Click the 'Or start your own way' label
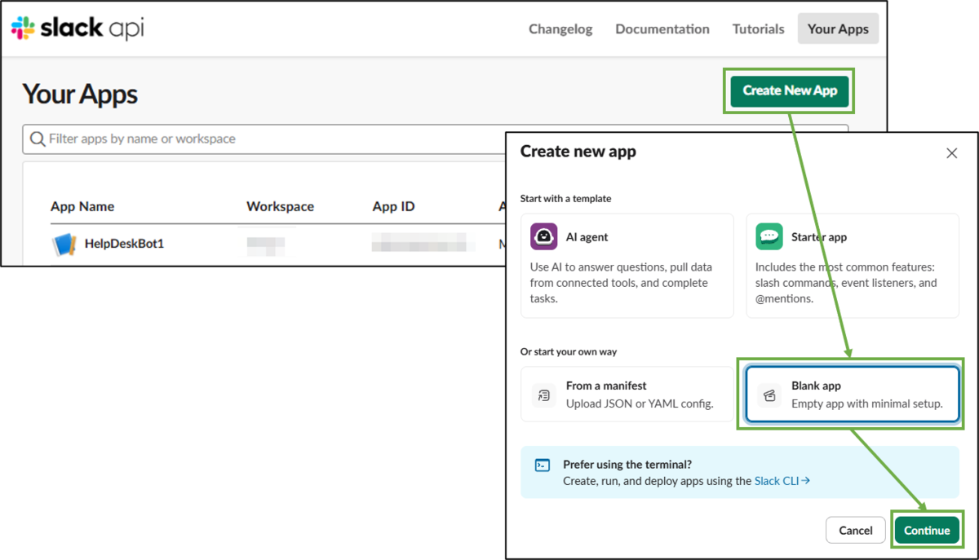 click(569, 351)
